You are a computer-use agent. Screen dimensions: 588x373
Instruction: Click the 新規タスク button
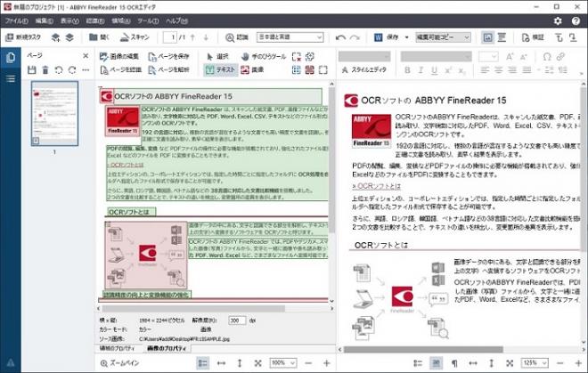coord(24,37)
